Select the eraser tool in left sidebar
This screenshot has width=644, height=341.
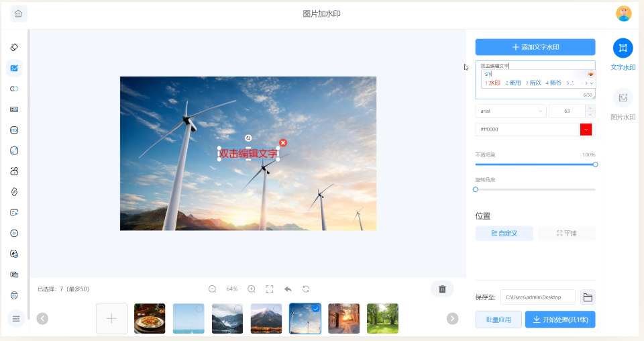tap(14, 47)
